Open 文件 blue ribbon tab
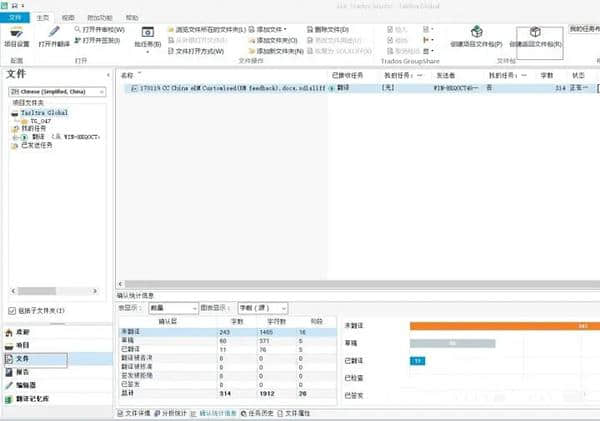 coord(15,18)
